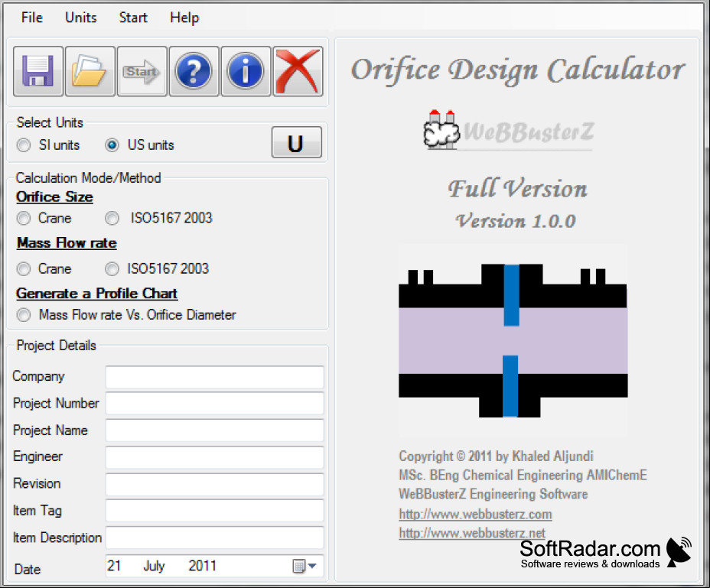Click the orifice plate diagram image
The image size is (710, 588).
tap(513, 340)
